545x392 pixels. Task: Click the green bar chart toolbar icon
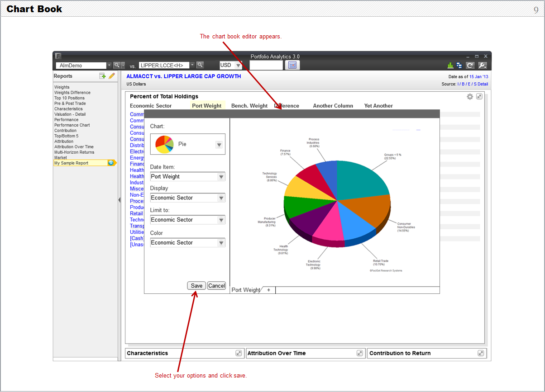click(450, 66)
